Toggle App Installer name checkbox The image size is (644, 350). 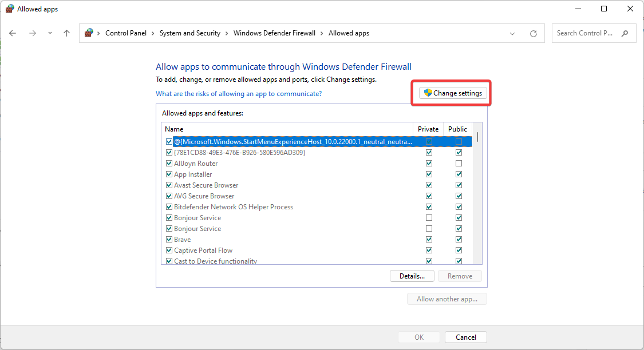coord(169,174)
